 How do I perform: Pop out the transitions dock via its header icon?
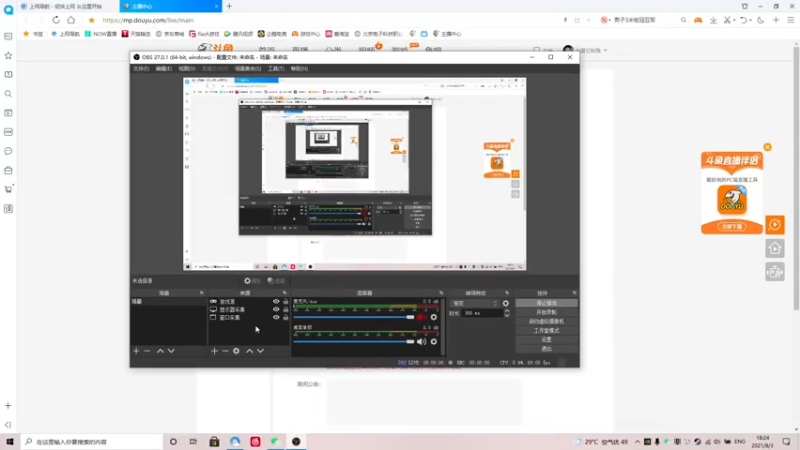coord(507,293)
